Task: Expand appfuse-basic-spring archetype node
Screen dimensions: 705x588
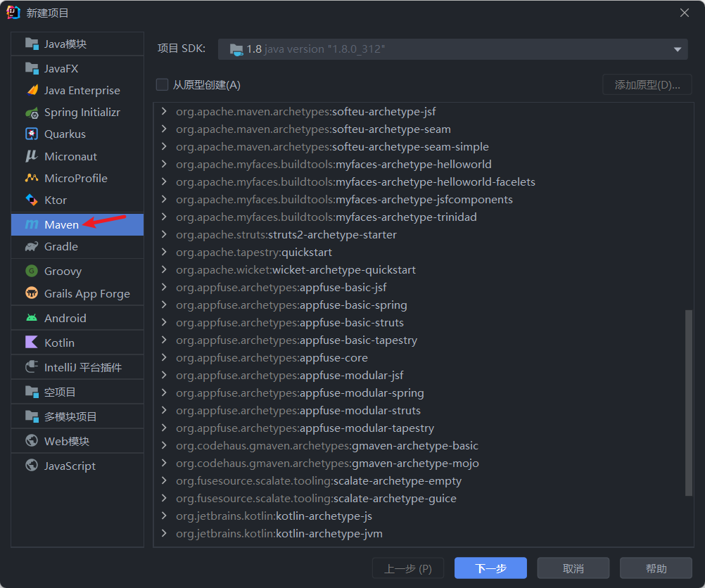Action: [x=164, y=305]
